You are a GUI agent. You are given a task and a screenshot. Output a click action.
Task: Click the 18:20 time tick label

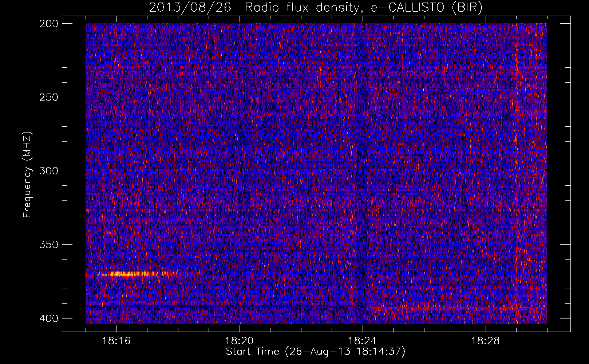(240, 341)
